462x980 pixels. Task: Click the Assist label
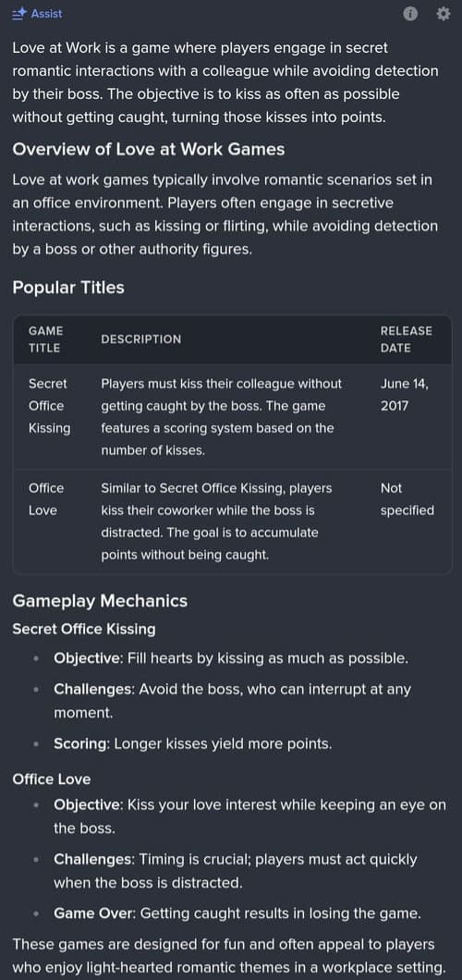(47, 13)
